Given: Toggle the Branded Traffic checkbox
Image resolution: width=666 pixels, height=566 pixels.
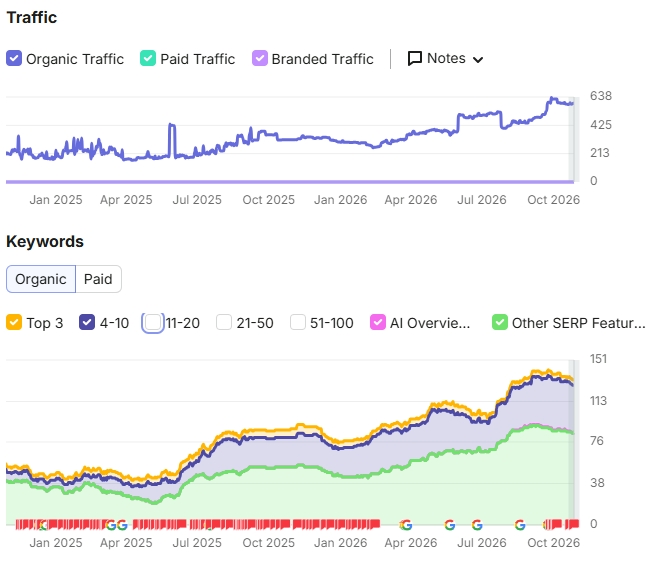Looking at the screenshot, I should click(260, 58).
